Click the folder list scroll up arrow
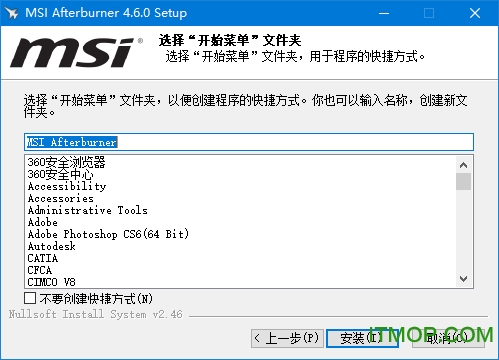 coord(463,165)
